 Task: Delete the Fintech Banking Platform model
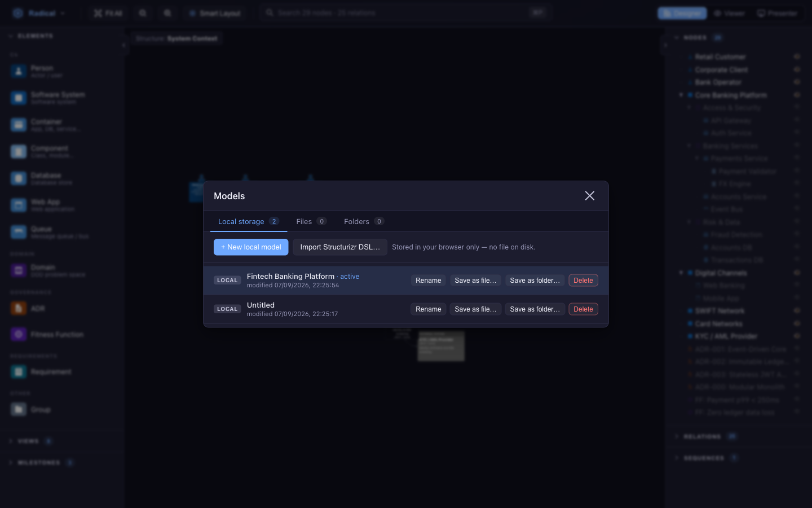[583, 281]
